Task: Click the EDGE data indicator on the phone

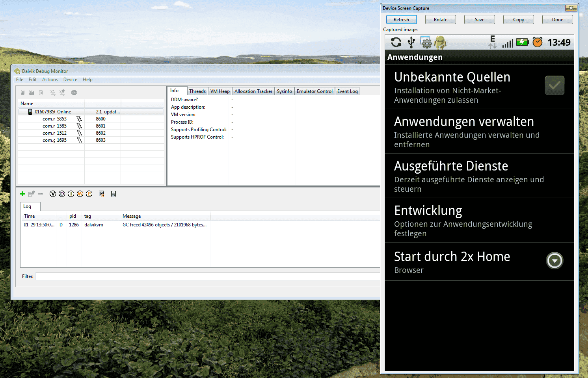Action: (x=493, y=42)
